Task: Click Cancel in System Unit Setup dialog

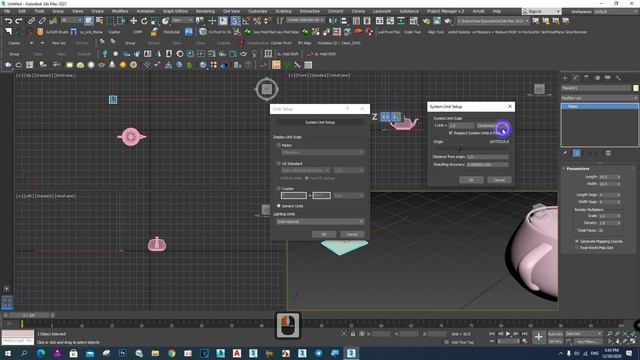Action: tap(499, 180)
